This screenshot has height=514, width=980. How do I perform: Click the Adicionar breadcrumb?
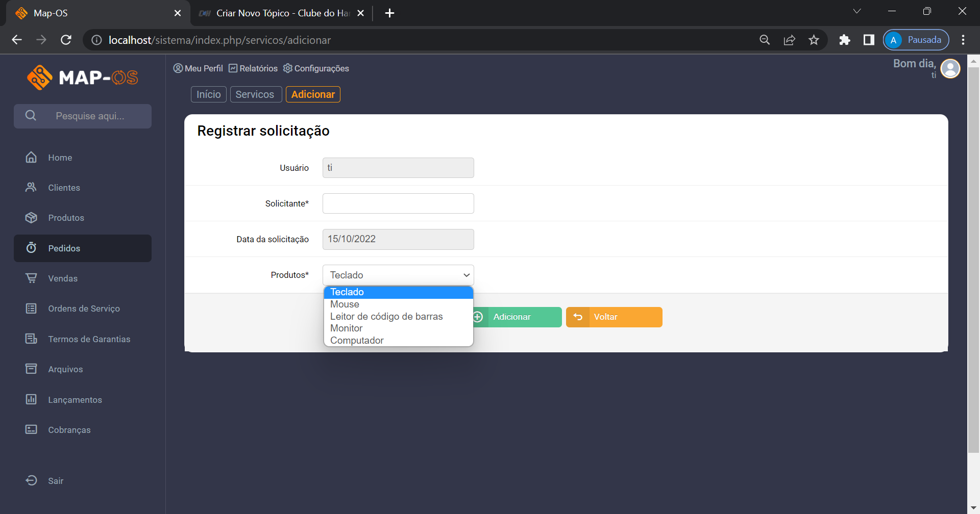[x=313, y=94]
